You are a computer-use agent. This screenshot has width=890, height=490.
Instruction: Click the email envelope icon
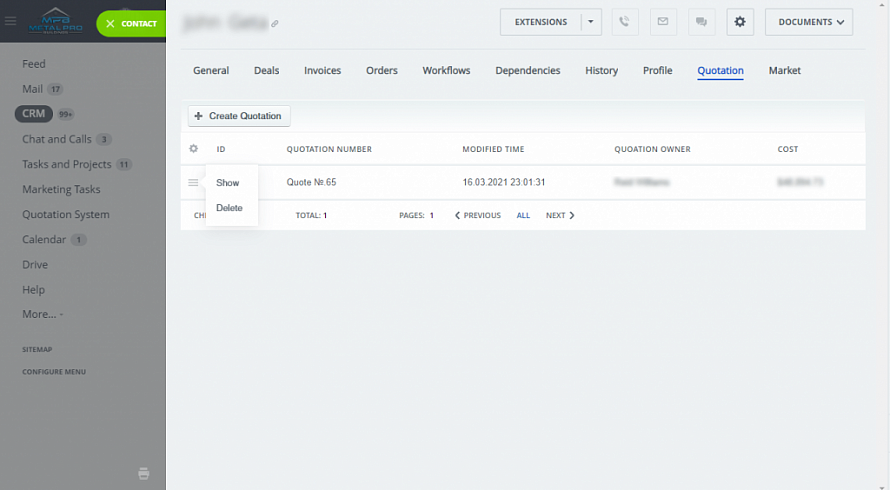tap(662, 22)
